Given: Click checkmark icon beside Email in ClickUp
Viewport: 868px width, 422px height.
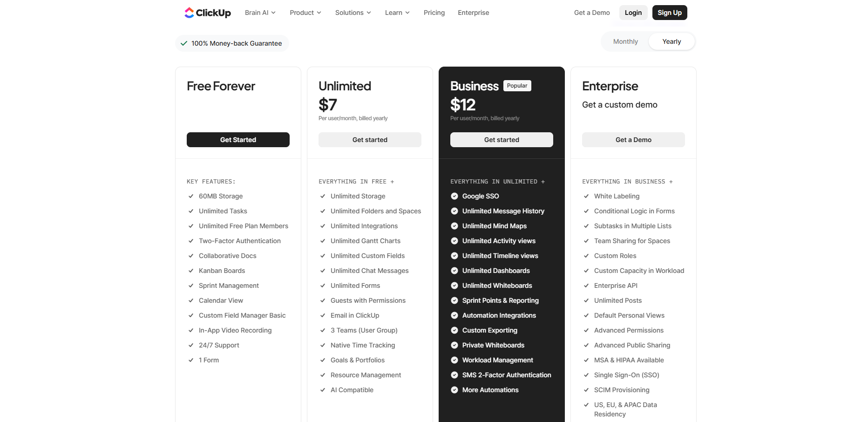Looking at the screenshot, I should click(x=323, y=315).
